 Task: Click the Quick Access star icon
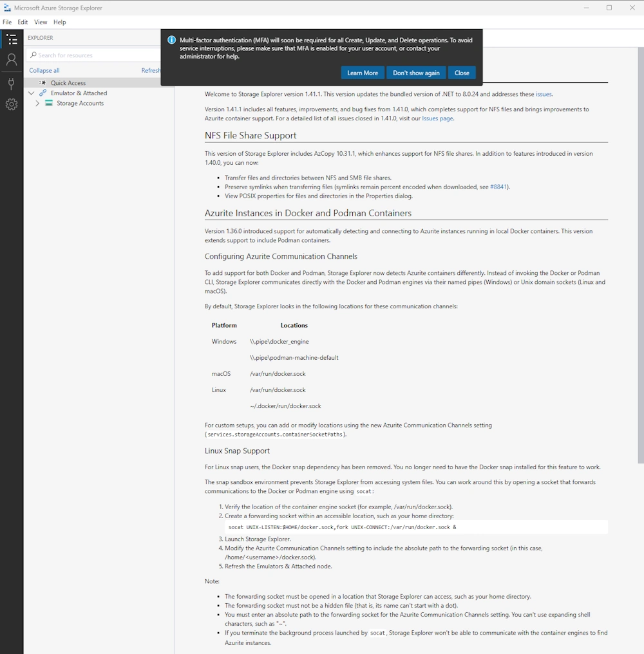pyautogui.click(x=43, y=82)
